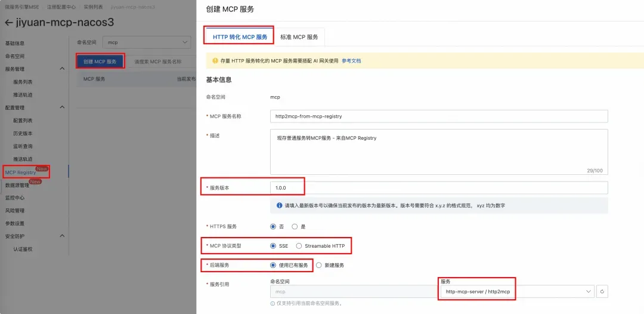The image size is (644, 314).
Task: Click the back arrow beside jiyuan-mcp-nacos3
Action: point(8,23)
